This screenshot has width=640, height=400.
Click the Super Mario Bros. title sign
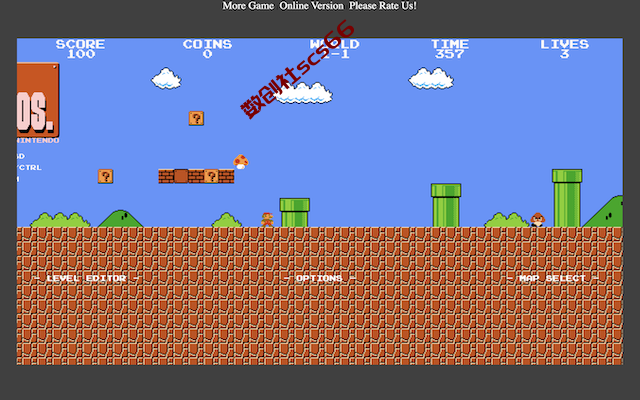pos(38,100)
